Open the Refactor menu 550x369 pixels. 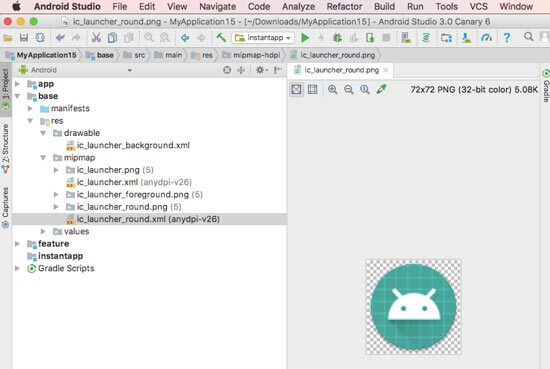(344, 6)
